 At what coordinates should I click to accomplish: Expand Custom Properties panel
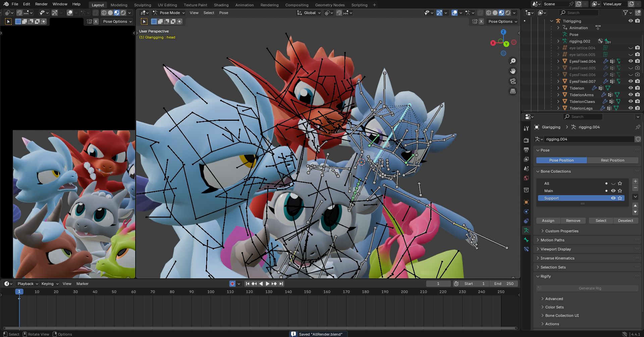coord(562,231)
